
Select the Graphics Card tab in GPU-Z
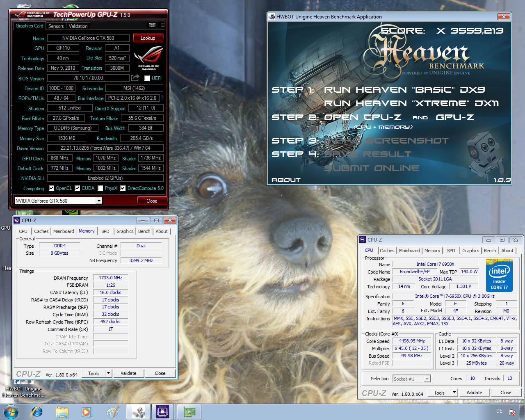tap(30, 26)
